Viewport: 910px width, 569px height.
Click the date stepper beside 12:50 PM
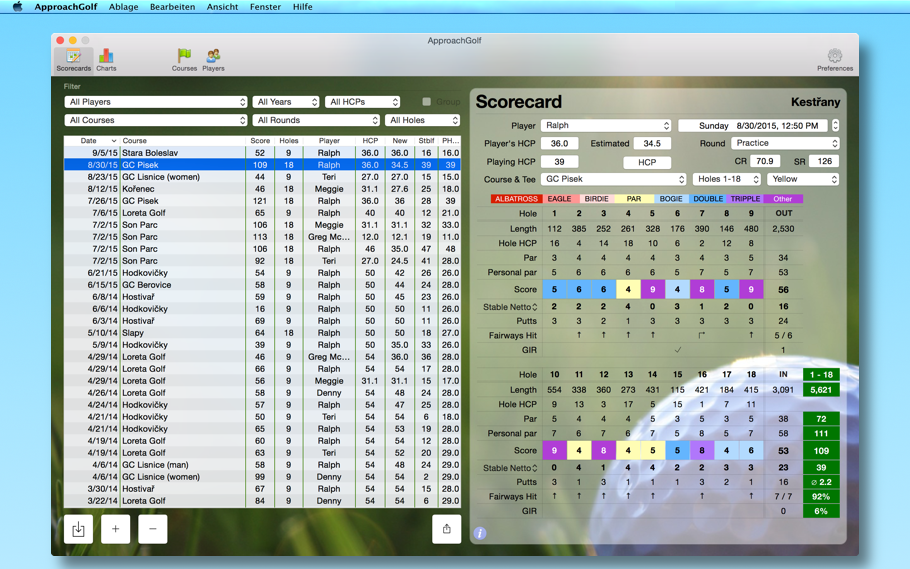835,125
